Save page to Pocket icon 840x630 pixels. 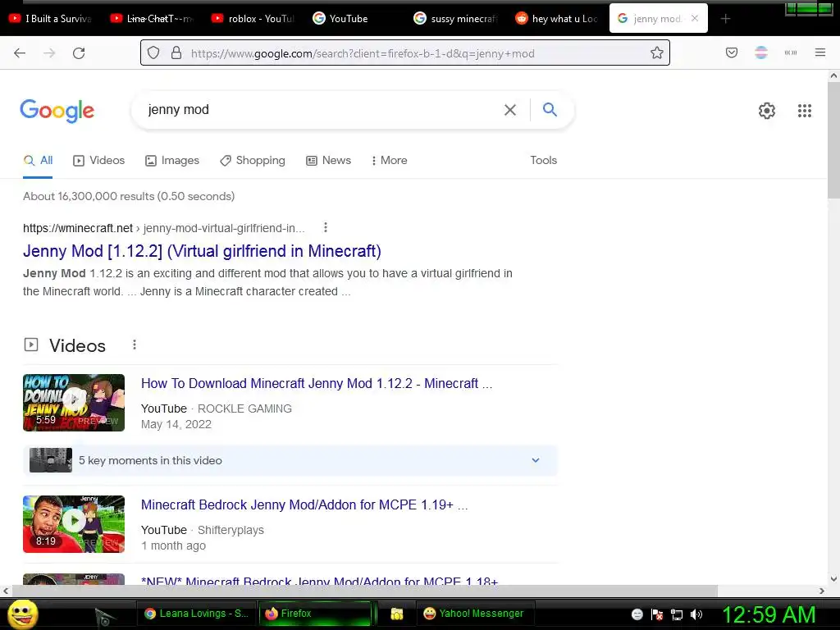point(732,52)
